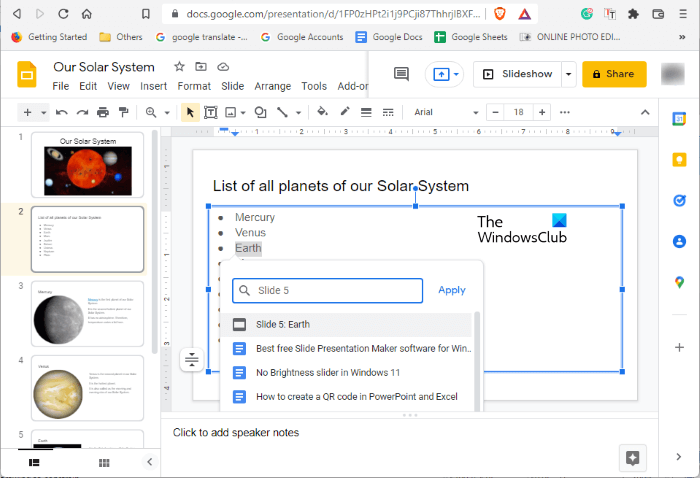Hide the side panel chevron

679,457
